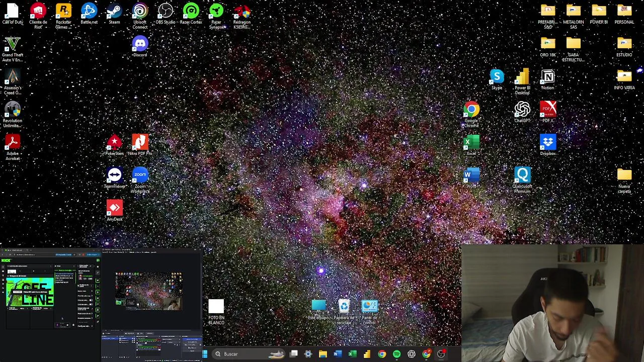Click the Power BI icon in the taskbar
This screenshot has width=644, height=362.
click(367, 354)
